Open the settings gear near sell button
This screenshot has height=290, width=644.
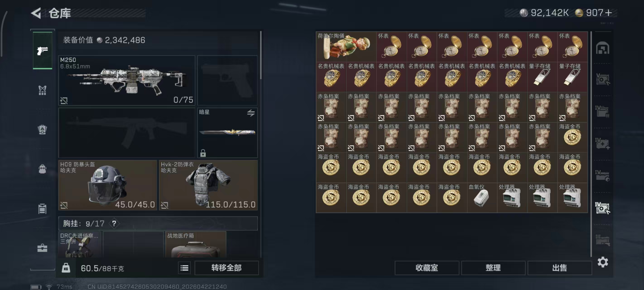point(603,262)
